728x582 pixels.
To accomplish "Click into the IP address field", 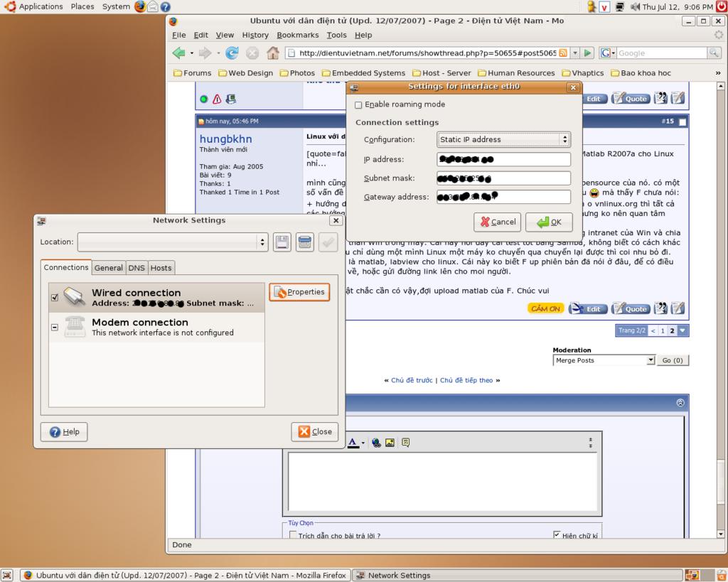I will [x=503, y=159].
